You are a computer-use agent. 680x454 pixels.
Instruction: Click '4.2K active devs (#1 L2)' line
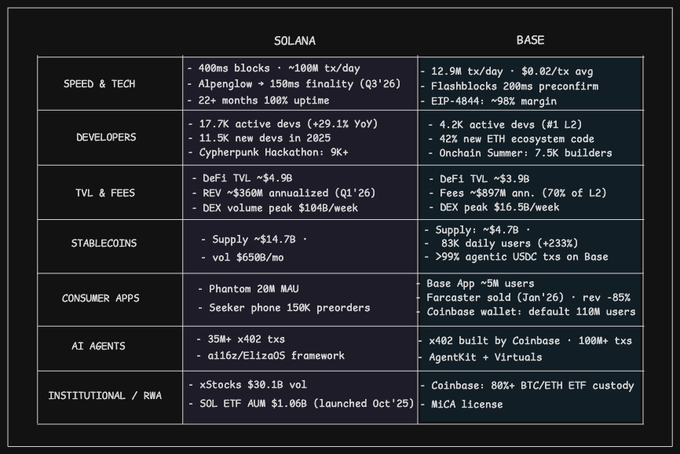tap(505, 125)
